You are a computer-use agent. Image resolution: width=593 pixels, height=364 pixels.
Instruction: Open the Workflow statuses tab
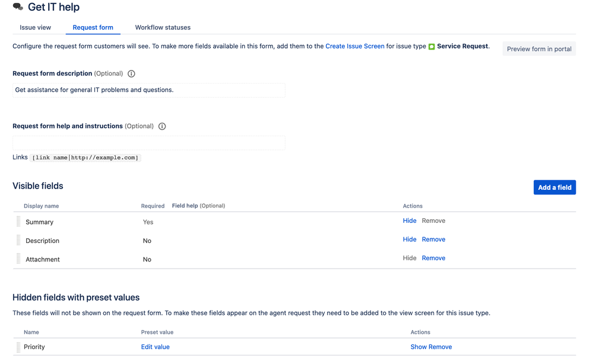coord(163,27)
